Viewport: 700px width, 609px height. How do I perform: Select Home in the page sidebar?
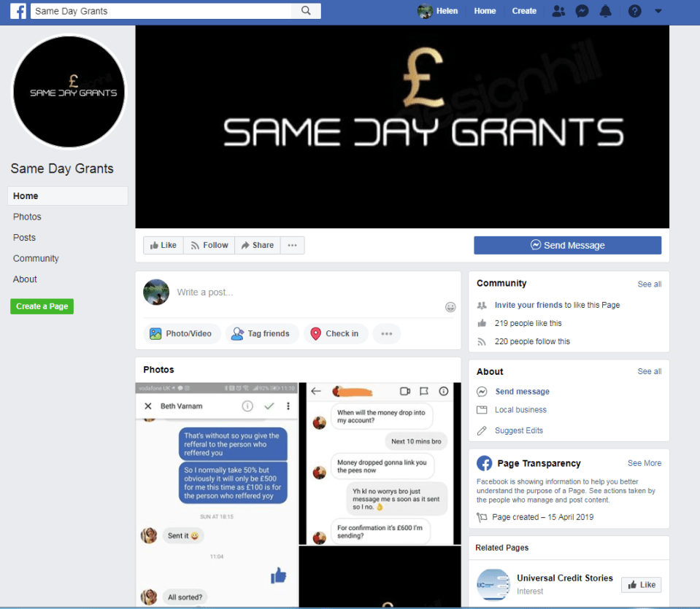(x=68, y=196)
